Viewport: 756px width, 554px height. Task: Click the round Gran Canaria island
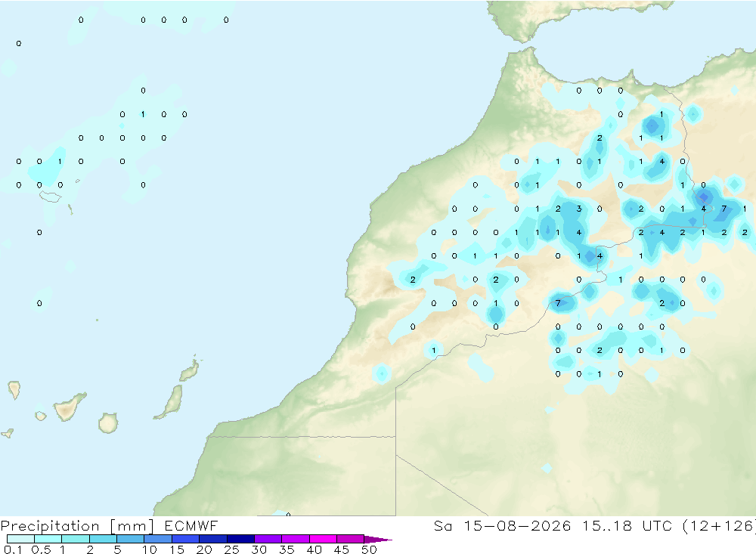(108, 422)
